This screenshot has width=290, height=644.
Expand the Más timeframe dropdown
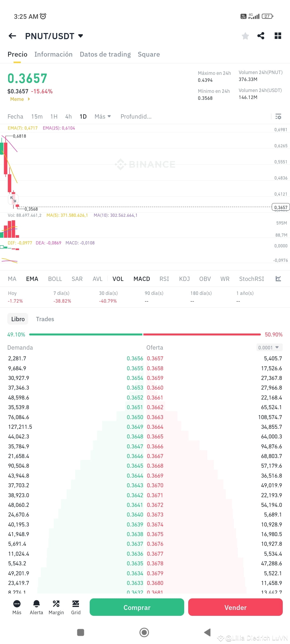coord(103,116)
